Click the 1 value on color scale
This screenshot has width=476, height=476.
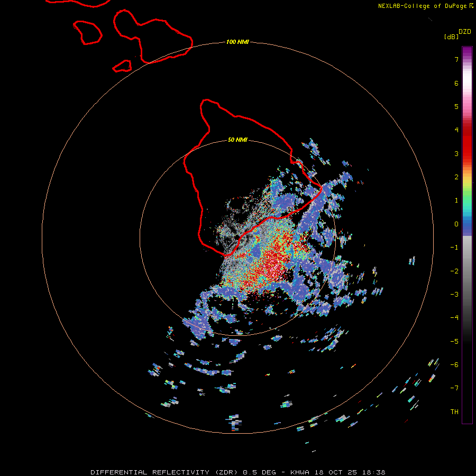click(456, 200)
